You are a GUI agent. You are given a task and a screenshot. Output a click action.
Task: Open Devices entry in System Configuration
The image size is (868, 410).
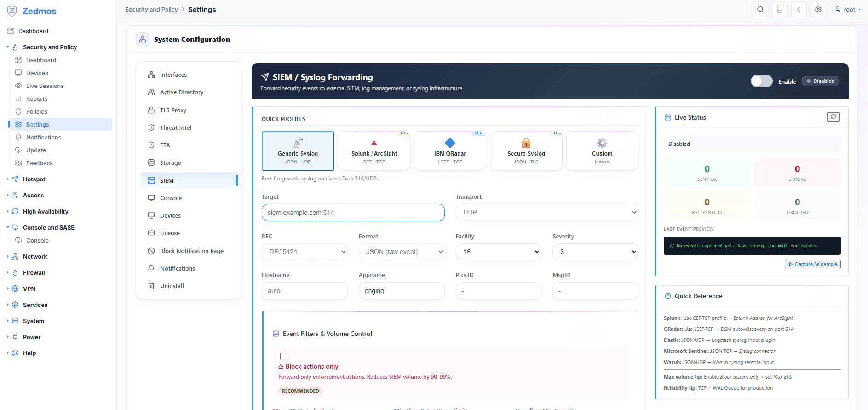click(189, 215)
